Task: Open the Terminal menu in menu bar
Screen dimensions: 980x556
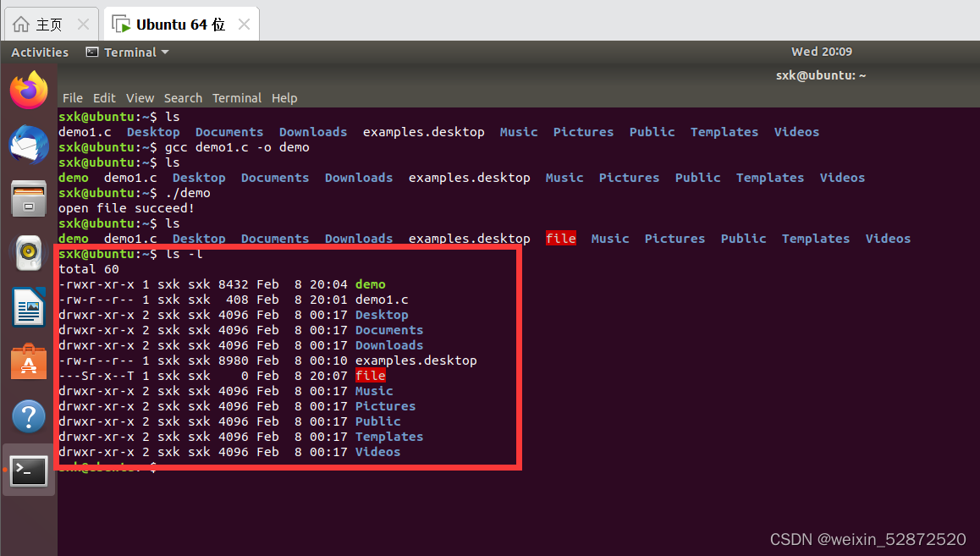Action: click(237, 98)
